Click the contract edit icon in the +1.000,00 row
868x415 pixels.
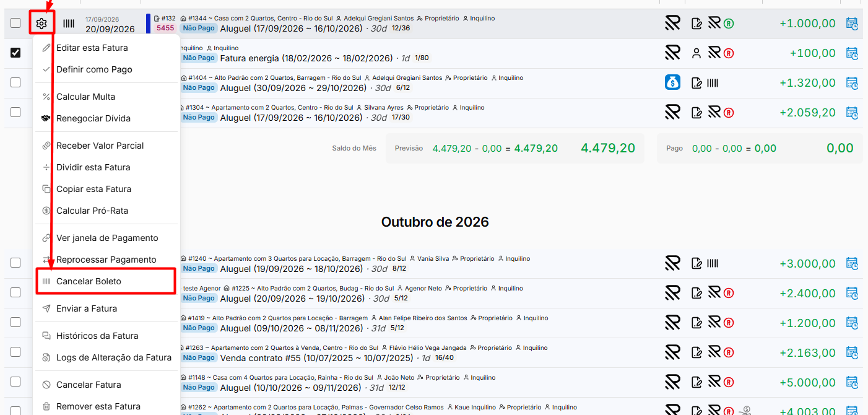[x=697, y=24]
